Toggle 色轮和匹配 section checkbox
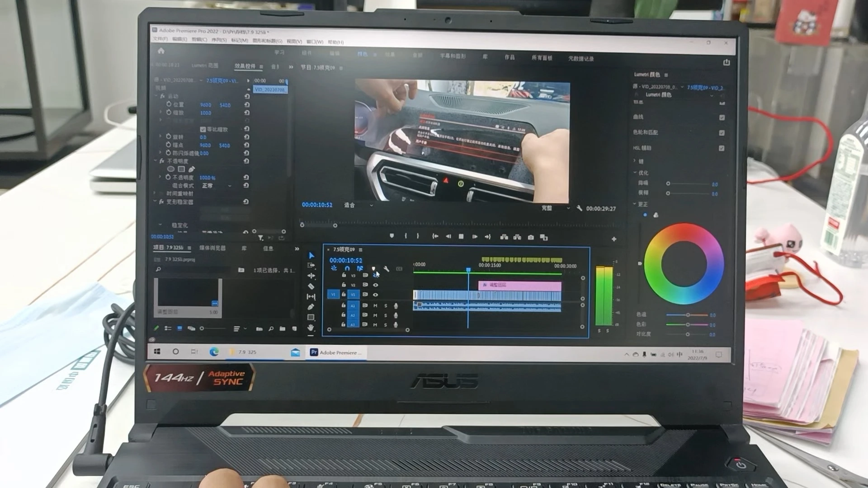 point(722,133)
